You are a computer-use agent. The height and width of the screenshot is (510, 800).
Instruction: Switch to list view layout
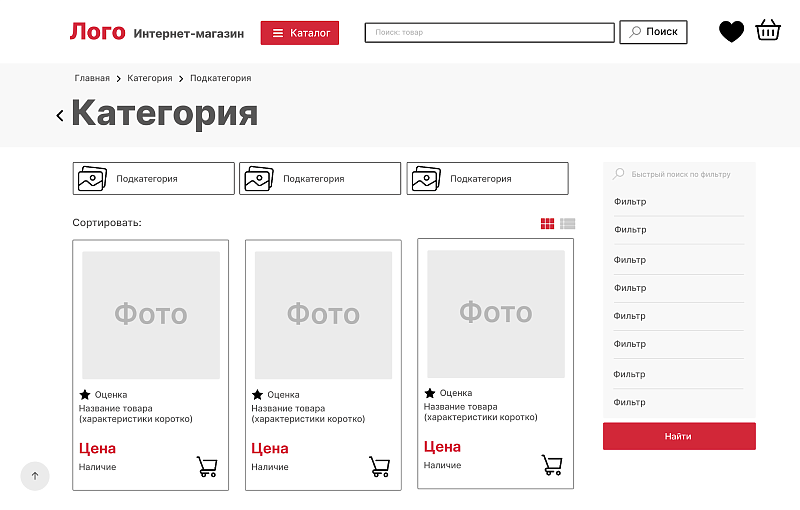(x=568, y=224)
